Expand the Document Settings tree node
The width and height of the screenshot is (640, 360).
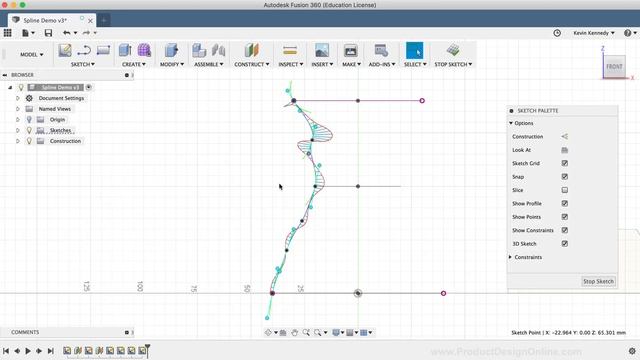[18, 98]
